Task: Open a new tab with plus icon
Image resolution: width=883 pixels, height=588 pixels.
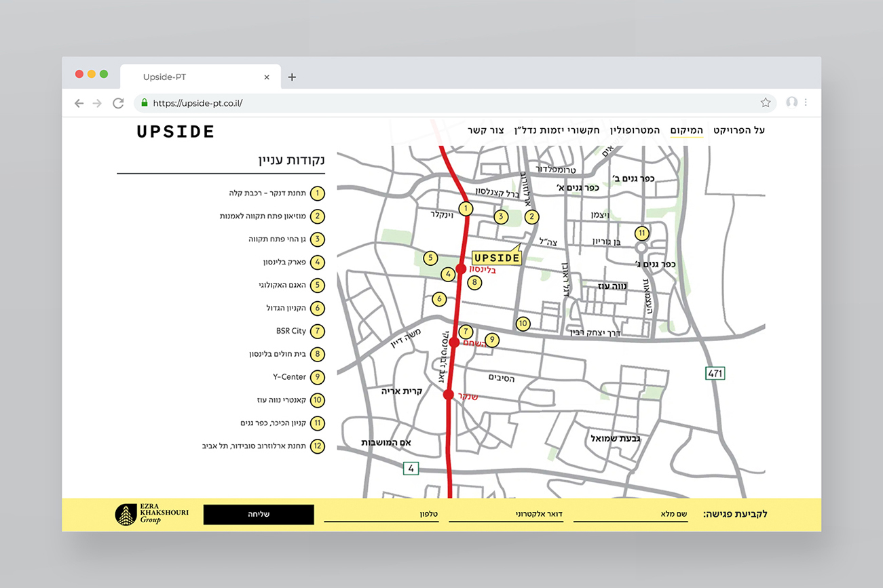Action: [x=292, y=77]
